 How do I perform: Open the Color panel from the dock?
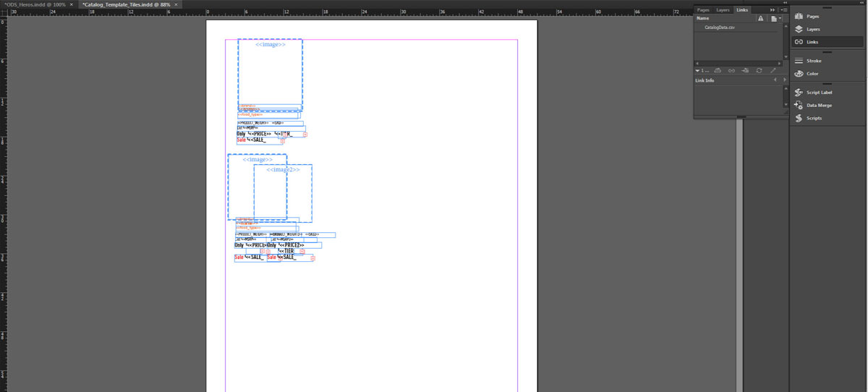click(x=827, y=74)
